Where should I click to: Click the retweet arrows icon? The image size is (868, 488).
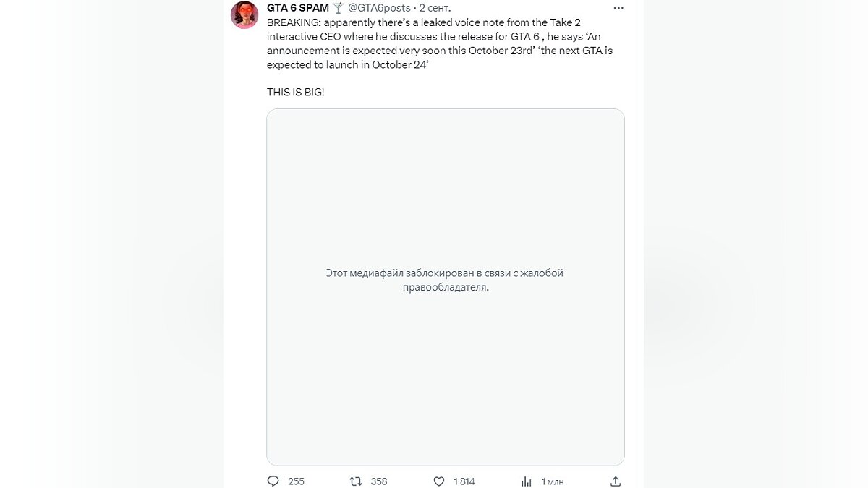coord(356,481)
